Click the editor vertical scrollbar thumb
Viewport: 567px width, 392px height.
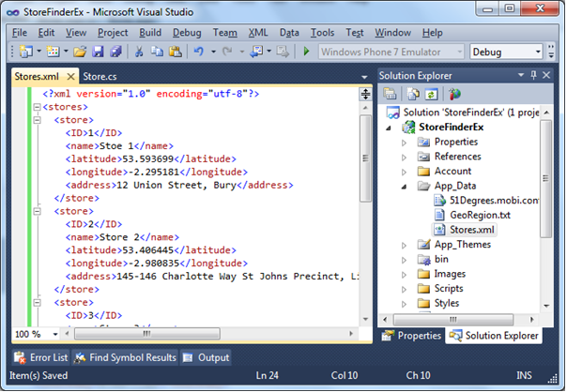coord(365,158)
